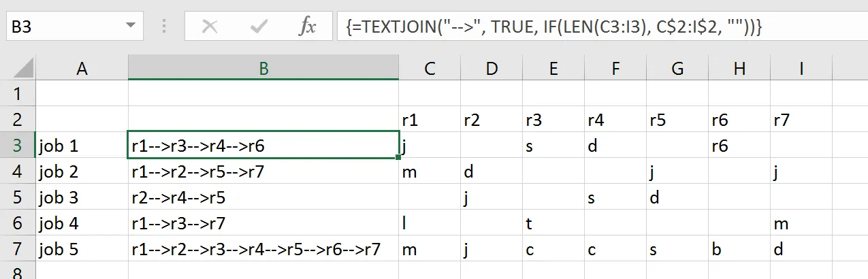Click the Cancel X formula icon
This screenshot has width=868, height=279.
pos(210,27)
